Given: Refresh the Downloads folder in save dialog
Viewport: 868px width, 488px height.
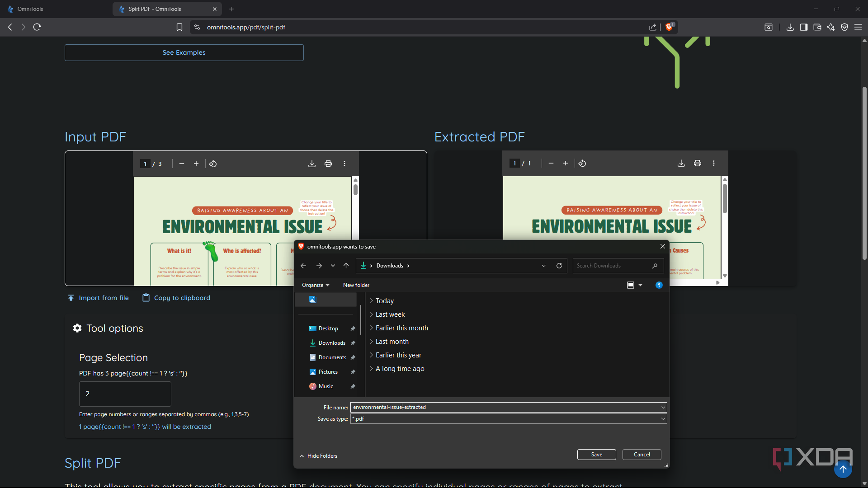Looking at the screenshot, I should [559, 266].
